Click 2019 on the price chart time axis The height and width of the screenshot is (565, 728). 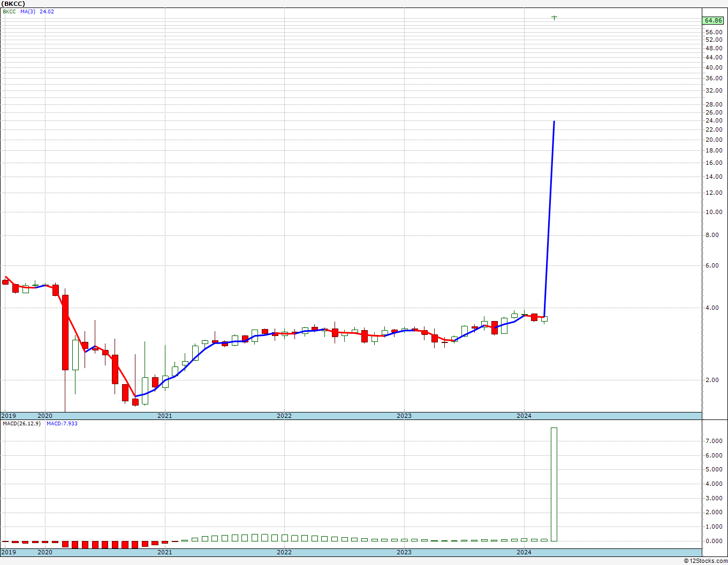9,416
